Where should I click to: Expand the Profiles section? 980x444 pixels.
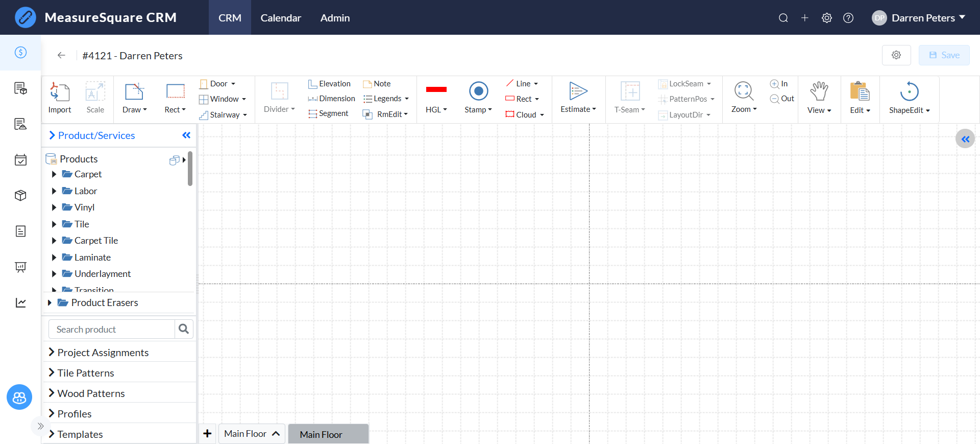click(x=118, y=414)
